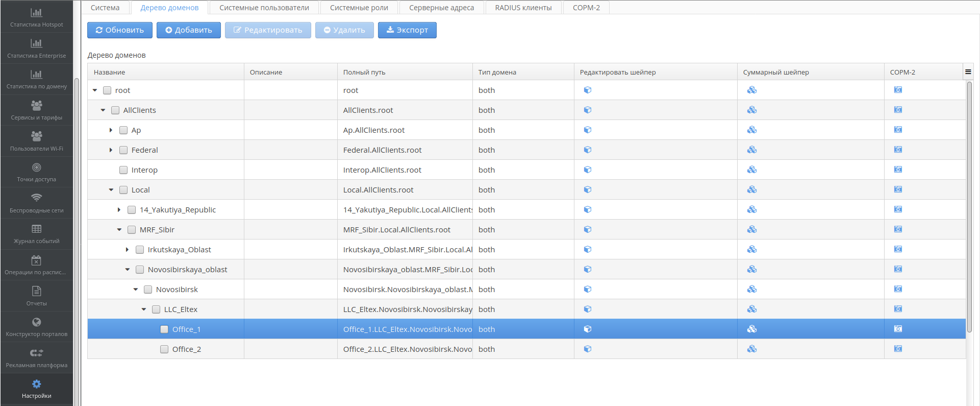
Task: Check the Office_2 checkbox
Action: pyautogui.click(x=164, y=349)
